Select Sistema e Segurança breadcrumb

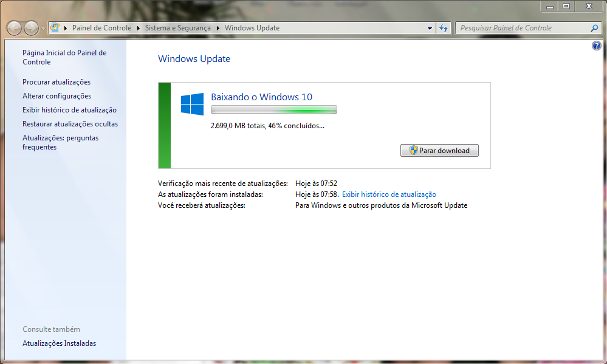[177, 28]
